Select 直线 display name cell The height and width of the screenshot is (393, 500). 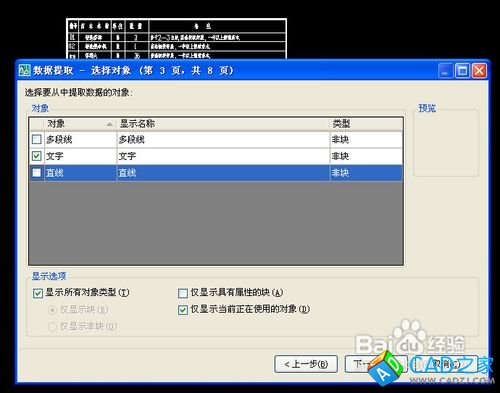coord(223,173)
